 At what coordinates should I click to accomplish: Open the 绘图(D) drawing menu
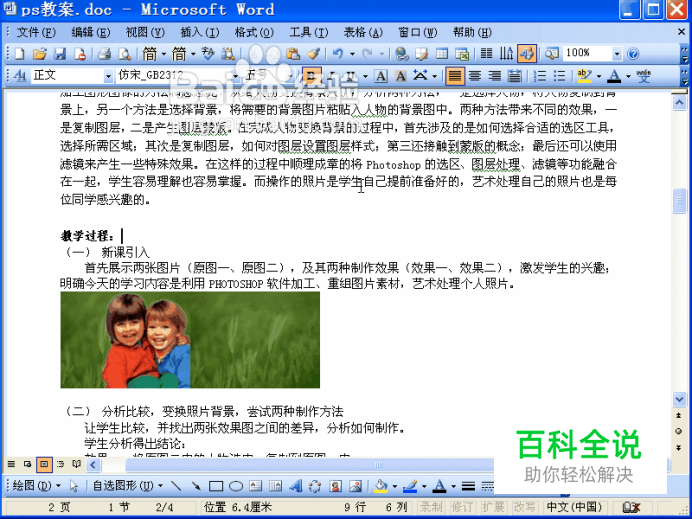tap(36, 486)
